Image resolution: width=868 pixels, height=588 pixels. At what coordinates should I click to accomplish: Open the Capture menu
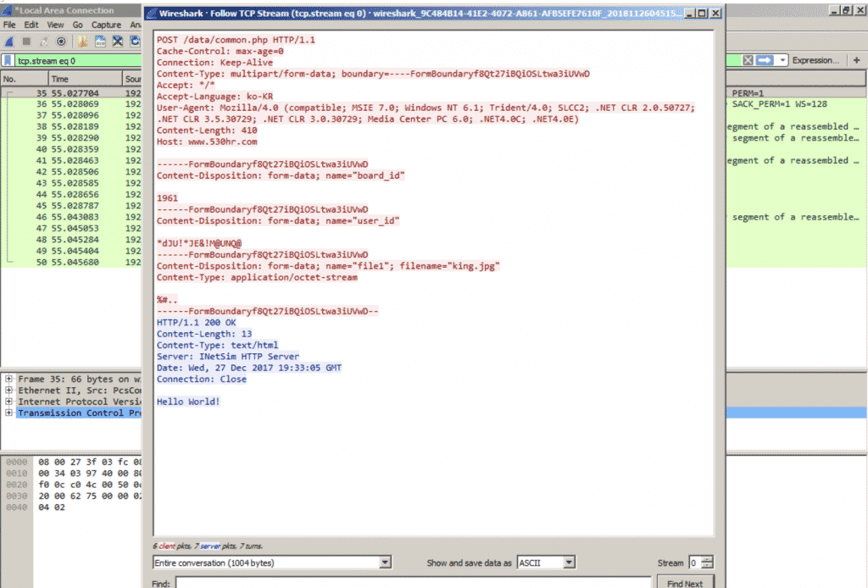pyautogui.click(x=106, y=25)
